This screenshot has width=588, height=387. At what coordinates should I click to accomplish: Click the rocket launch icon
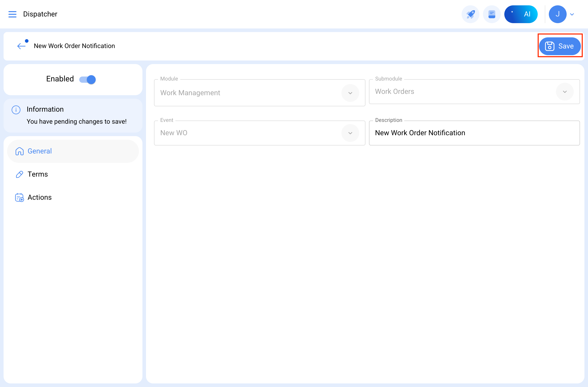click(470, 14)
